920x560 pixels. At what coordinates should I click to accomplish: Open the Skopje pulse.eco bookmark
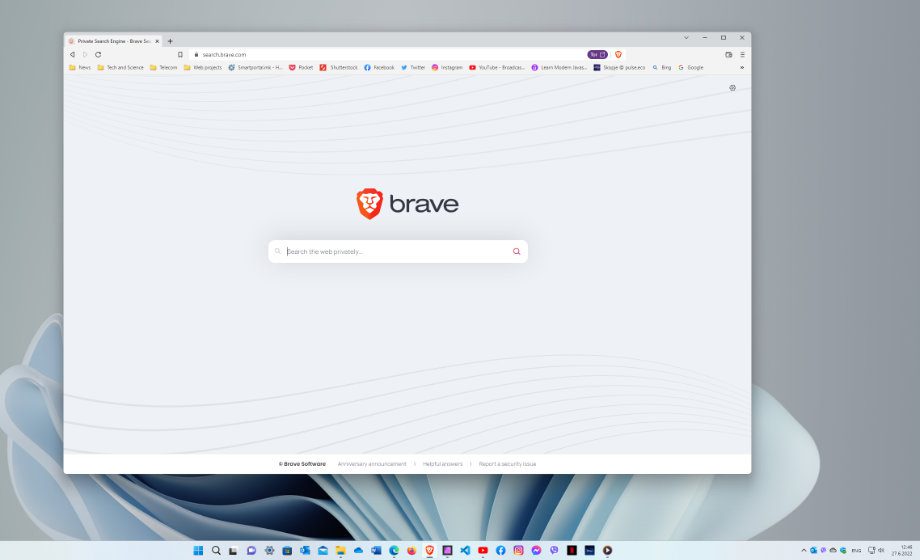(x=620, y=68)
